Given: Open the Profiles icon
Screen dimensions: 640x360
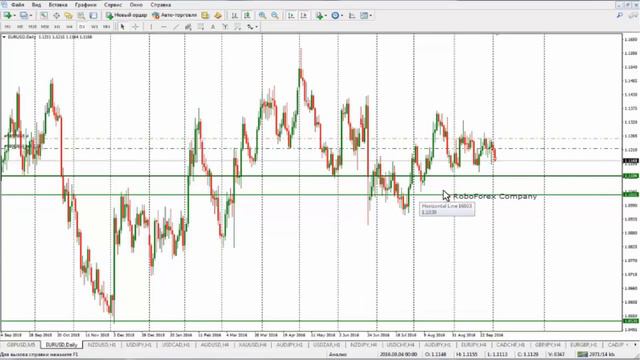Looking at the screenshot, I should click(24, 16).
